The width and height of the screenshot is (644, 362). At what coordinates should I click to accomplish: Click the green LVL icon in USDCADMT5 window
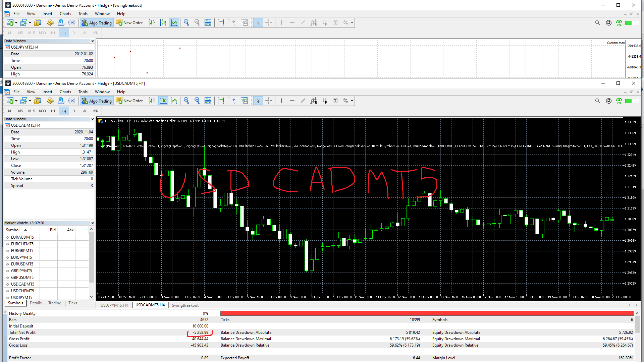coord(619,101)
